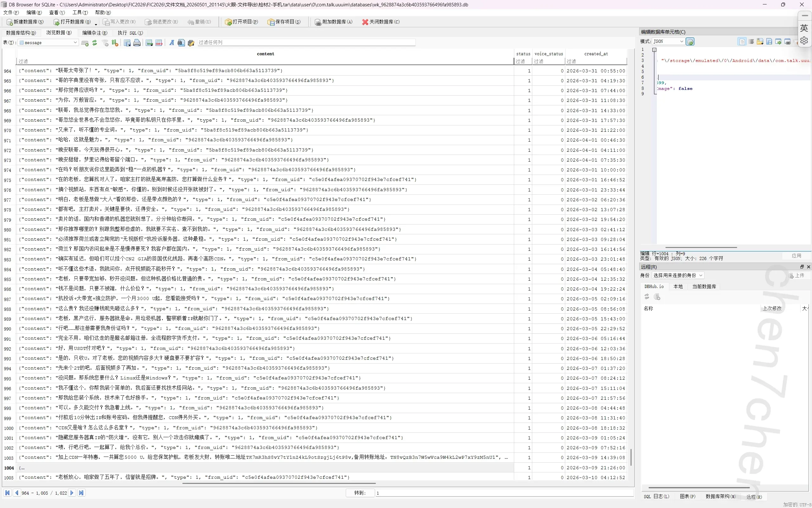This screenshot has height=508, width=812.
Task: Toggle the word wrap page icon in cell editor
Action: tap(742, 42)
